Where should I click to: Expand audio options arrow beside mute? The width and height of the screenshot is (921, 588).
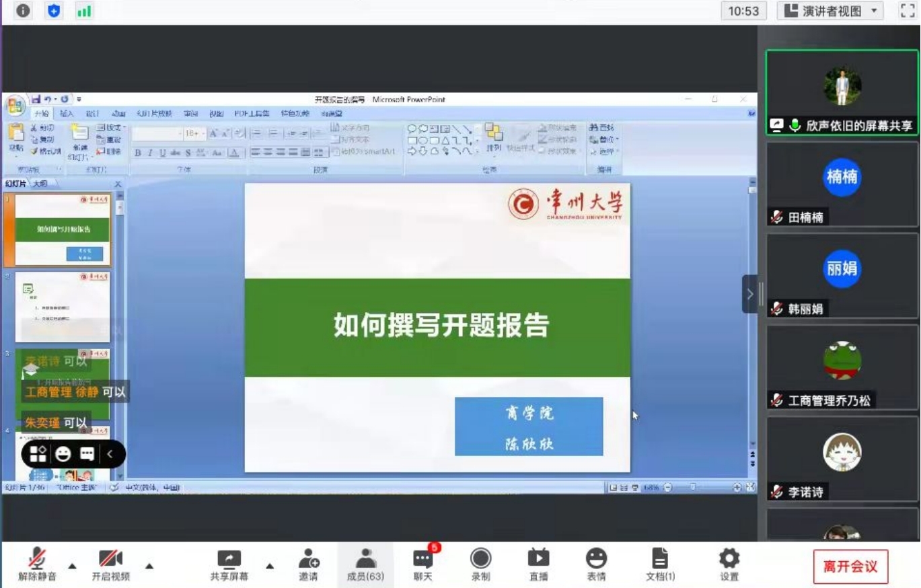[x=73, y=566]
